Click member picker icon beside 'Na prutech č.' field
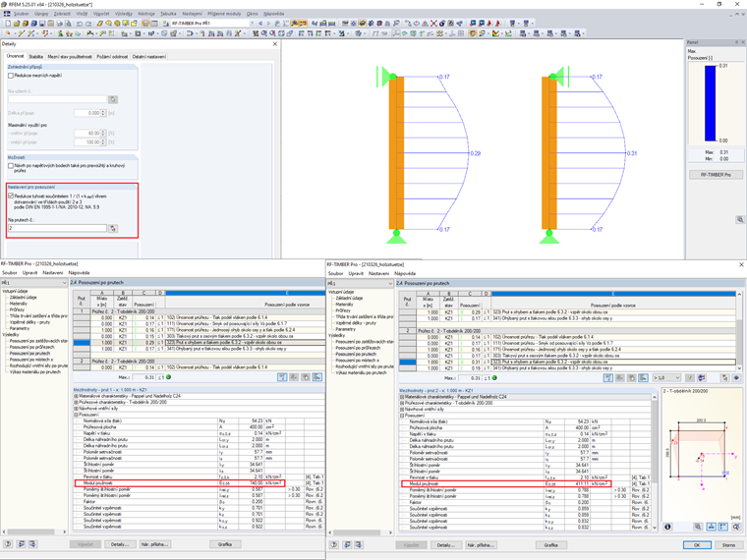The width and height of the screenshot is (747, 560). [113, 229]
